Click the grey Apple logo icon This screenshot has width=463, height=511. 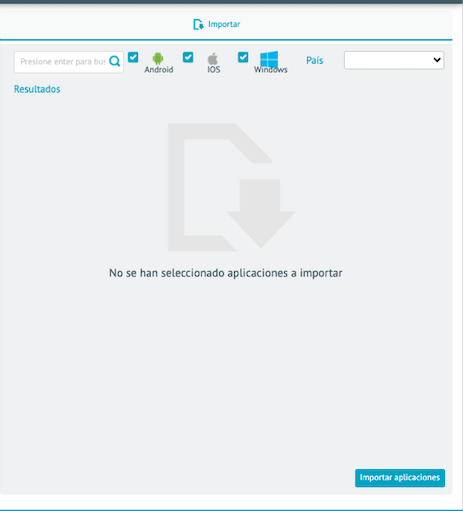click(x=213, y=59)
